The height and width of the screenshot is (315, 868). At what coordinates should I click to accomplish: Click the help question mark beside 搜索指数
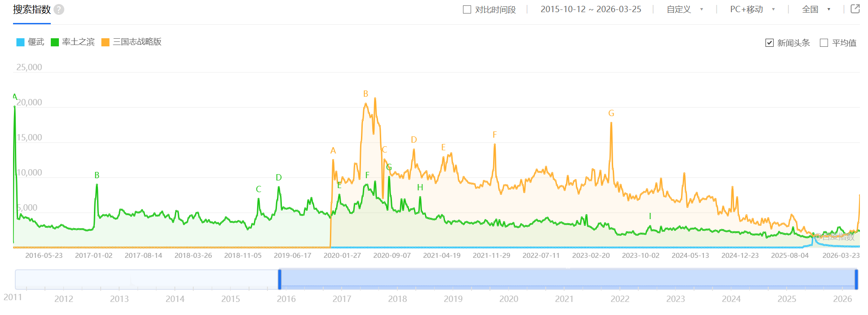pos(59,9)
